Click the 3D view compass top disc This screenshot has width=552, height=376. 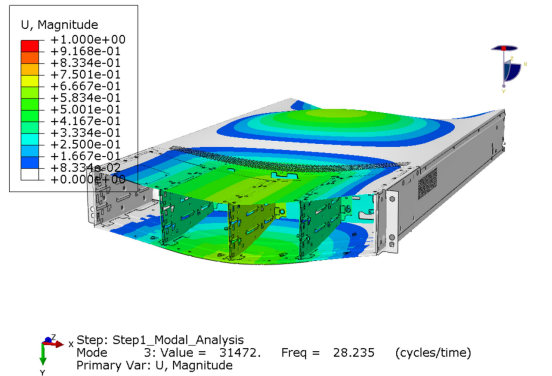tap(504, 48)
